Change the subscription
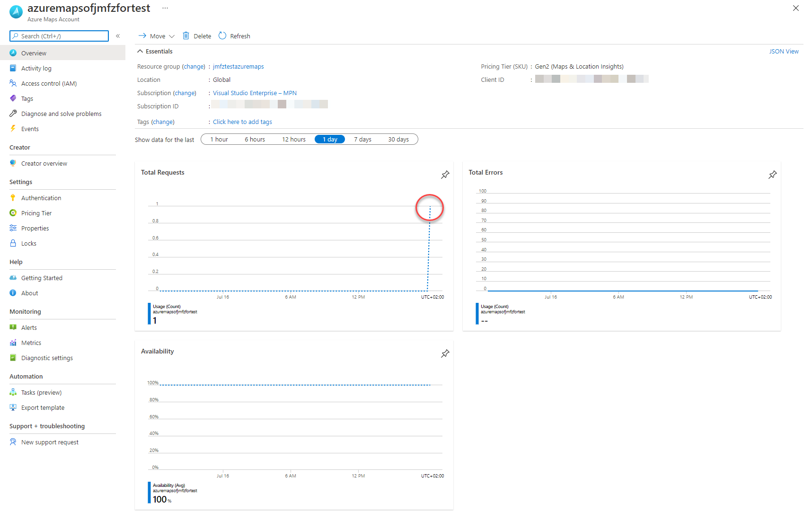The height and width of the screenshot is (521, 812). (x=185, y=93)
